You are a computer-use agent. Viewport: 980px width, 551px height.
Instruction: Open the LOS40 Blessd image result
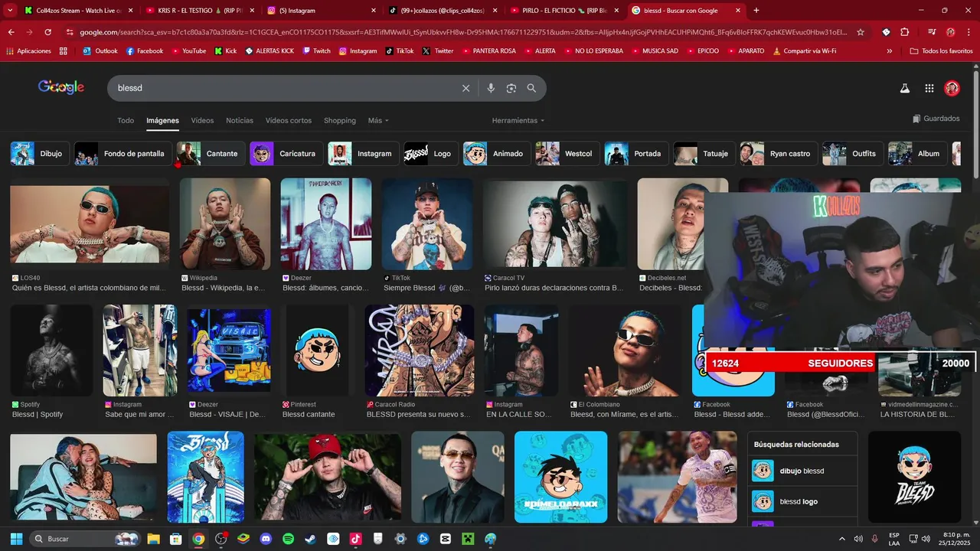[90, 223]
